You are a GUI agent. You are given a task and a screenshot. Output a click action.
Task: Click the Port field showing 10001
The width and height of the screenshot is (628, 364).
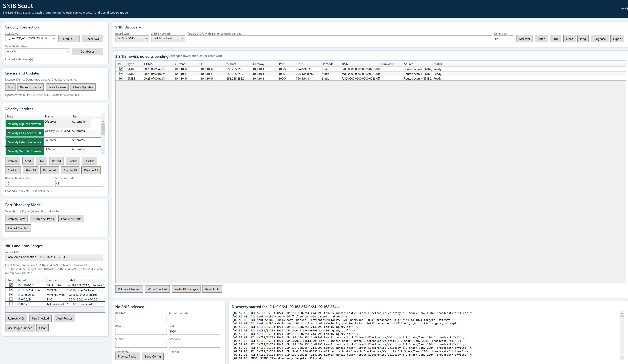[x=194, y=331]
